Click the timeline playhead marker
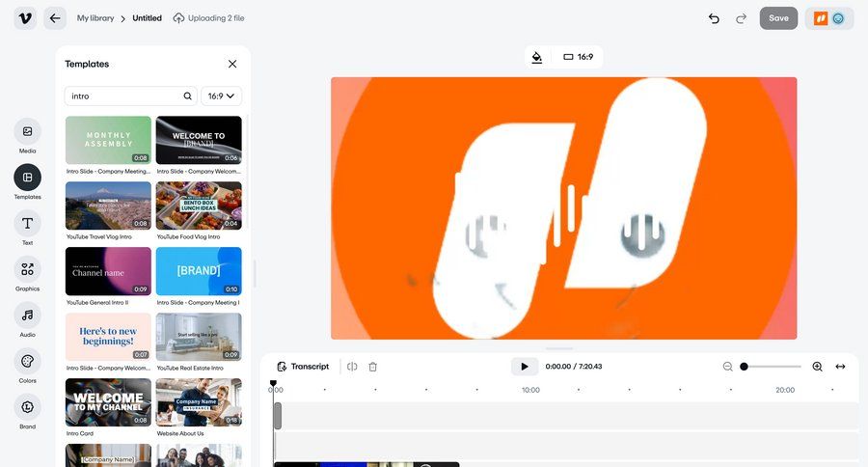The height and width of the screenshot is (467, 868). click(273, 383)
